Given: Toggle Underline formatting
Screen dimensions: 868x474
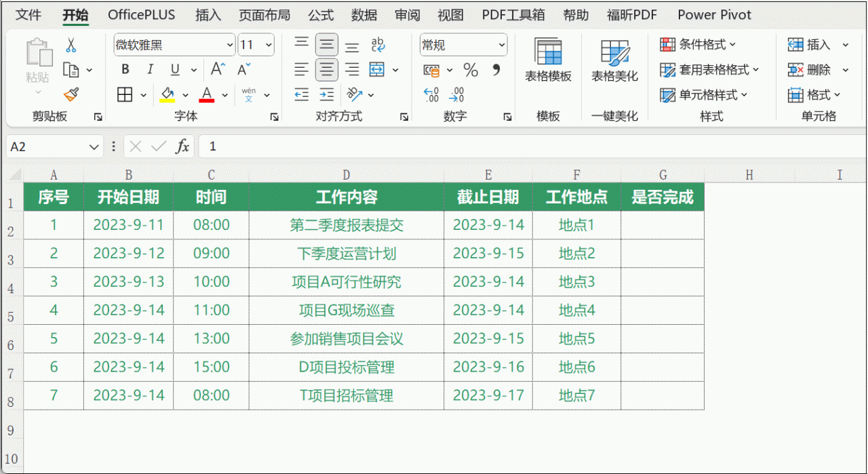Looking at the screenshot, I should (x=175, y=70).
